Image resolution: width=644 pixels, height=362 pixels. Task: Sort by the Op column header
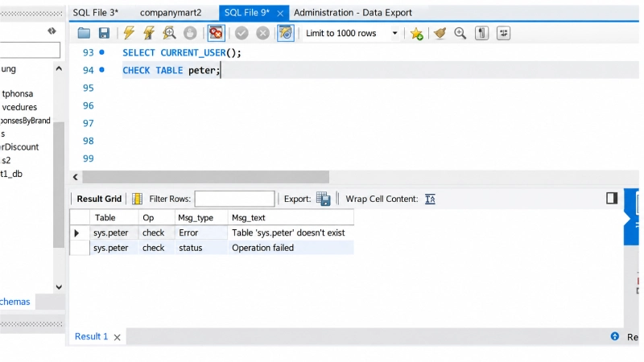click(x=156, y=217)
